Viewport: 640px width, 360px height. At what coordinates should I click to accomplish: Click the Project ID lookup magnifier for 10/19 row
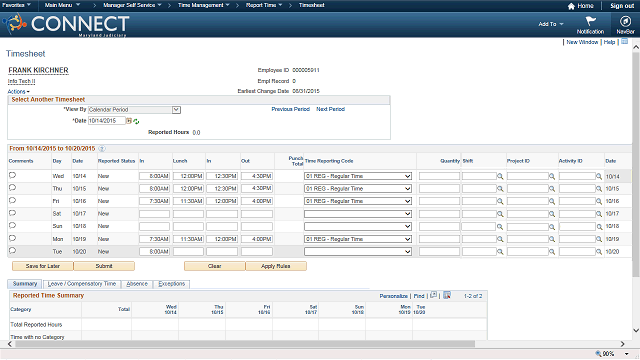[x=552, y=239]
